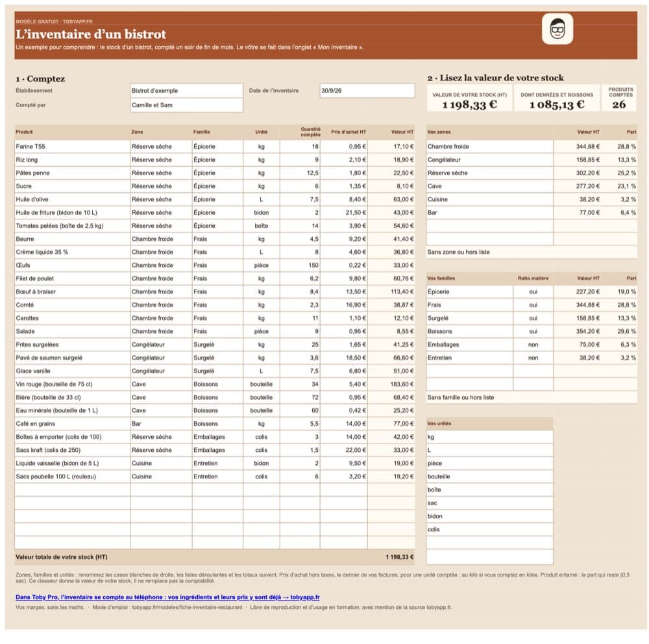The image size is (649, 644).
Task: Select the quantity 7,5 for Huile d'olive
Action: point(300,199)
